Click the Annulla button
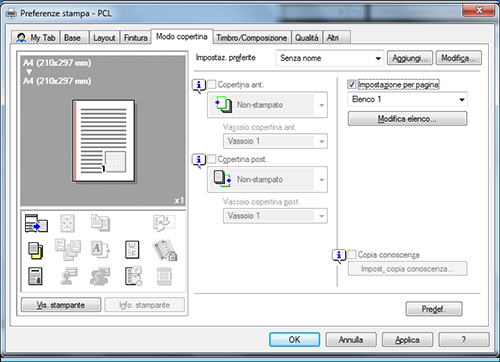 pyautogui.click(x=351, y=340)
